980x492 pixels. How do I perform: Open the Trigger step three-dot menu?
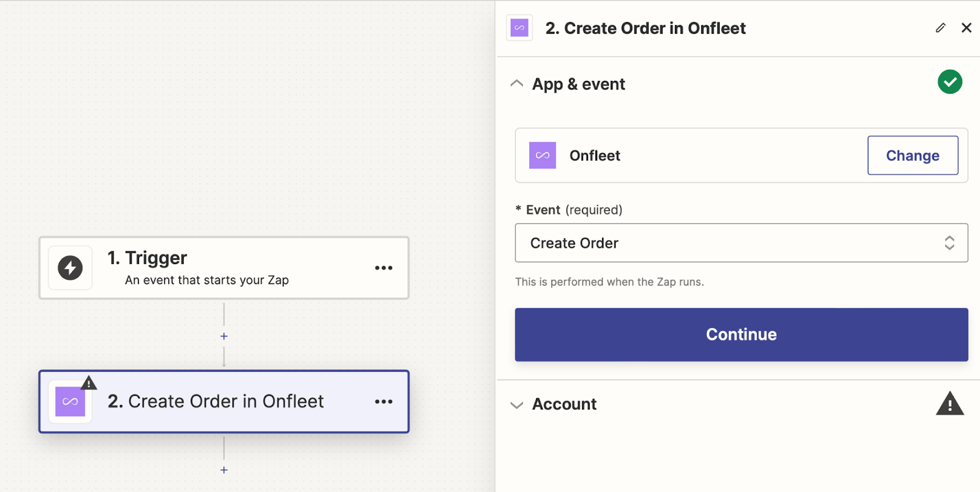click(x=383, y=268)
